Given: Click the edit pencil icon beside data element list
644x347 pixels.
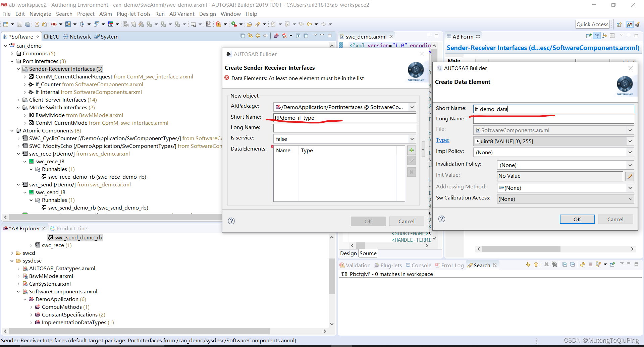Looking at the screenshot, I should pyautogui.click(x=412, y=160).
